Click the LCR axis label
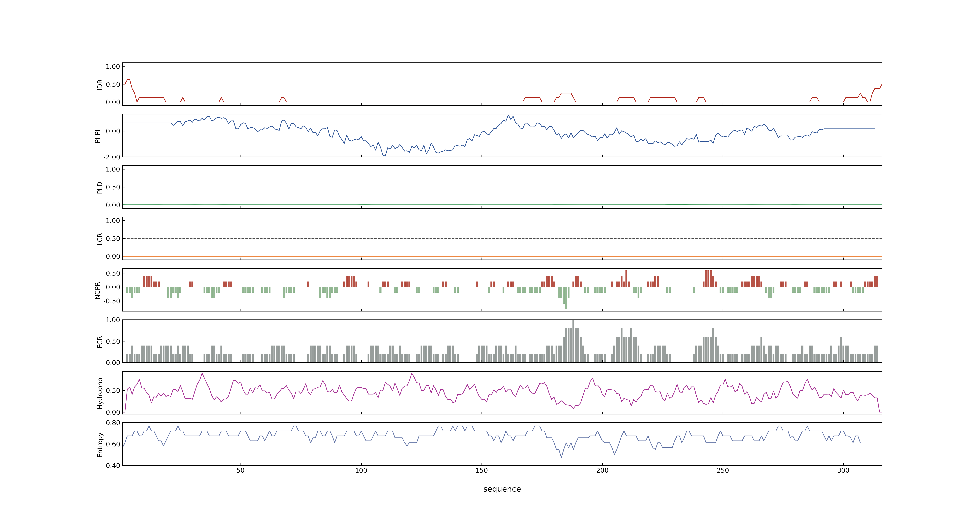Image resolution: width=980 pixels, height=523 pixels. [x=100, y=239]
